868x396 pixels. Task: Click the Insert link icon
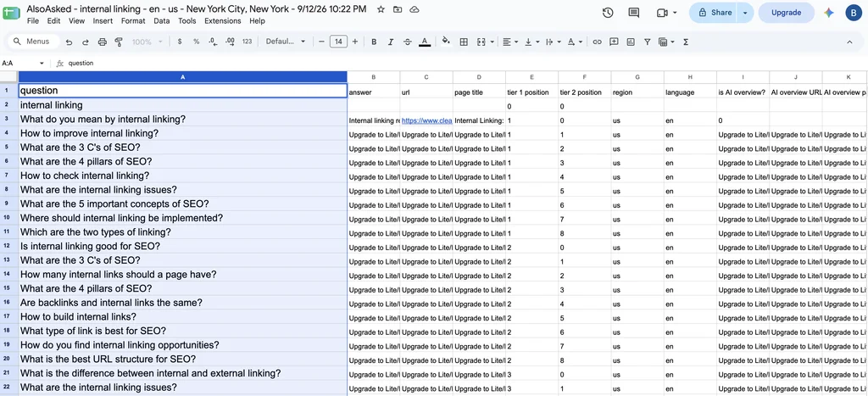click(x=597, y=42)
